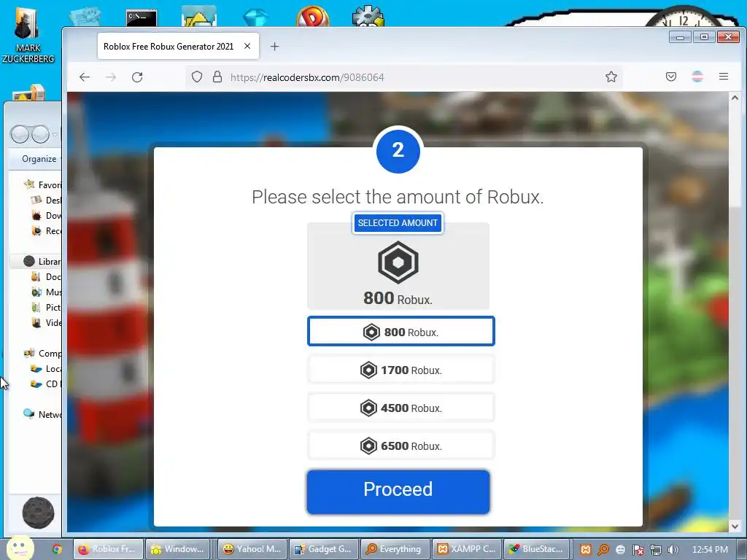Viewport: 747px width, 560px height.
Task: Click the Explorer window forward navigation button
Action: [40, 134]
